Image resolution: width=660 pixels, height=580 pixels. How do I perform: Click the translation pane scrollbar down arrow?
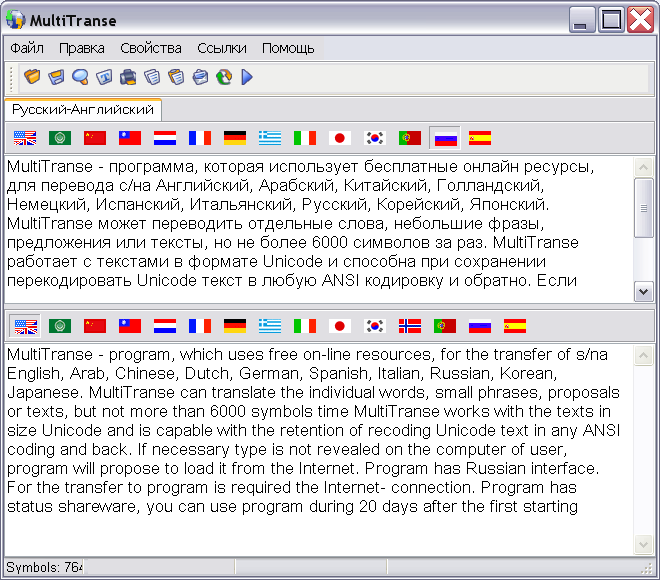pyautogui.click(x=644, y=545)
